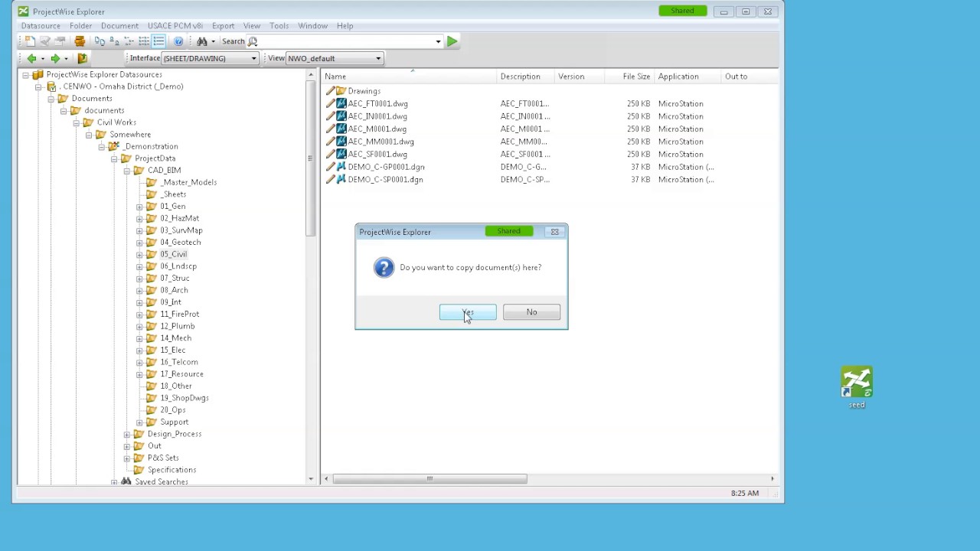Switch to the details view icon
The height and width of the screenshot is (551, 980).
158,41
